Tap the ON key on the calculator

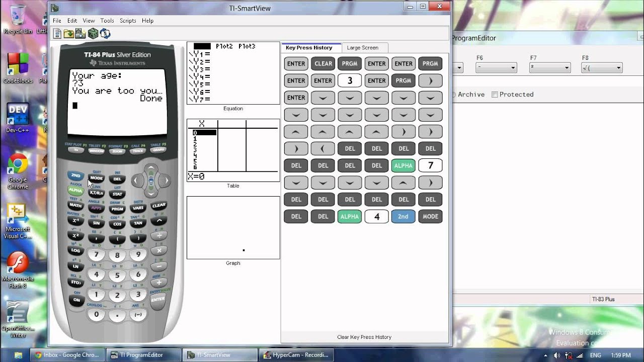76,300
